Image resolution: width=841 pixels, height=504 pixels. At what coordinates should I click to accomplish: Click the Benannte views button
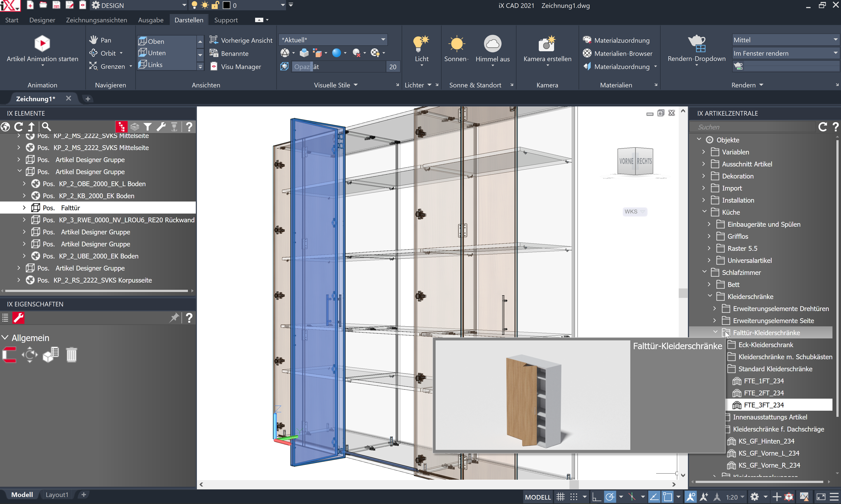[x=229, y=53]
